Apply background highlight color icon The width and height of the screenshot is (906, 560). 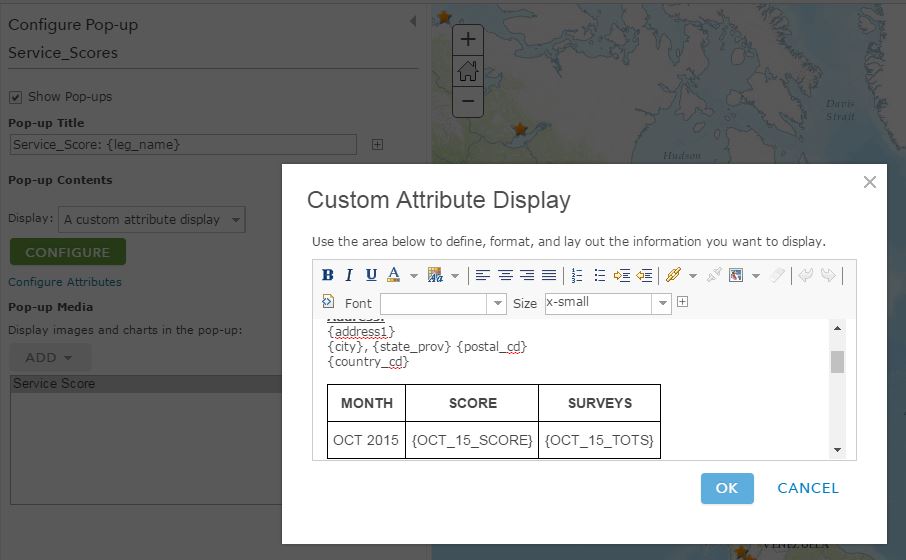(435, 275)
